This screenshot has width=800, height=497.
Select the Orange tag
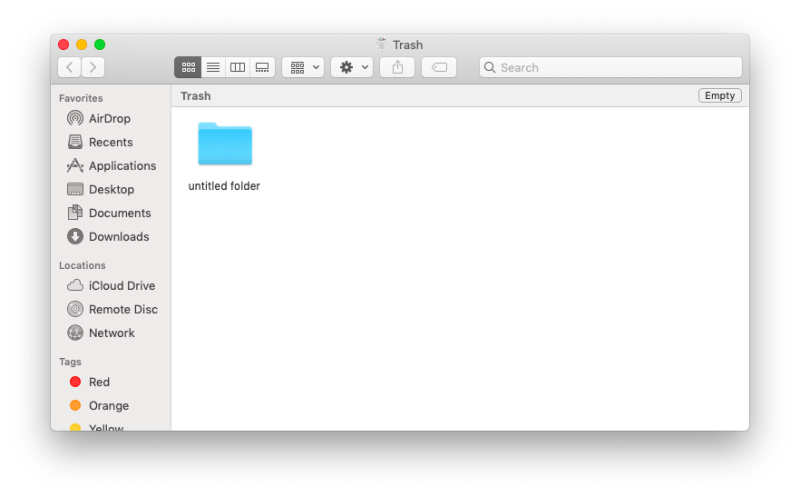coord(108,406)
